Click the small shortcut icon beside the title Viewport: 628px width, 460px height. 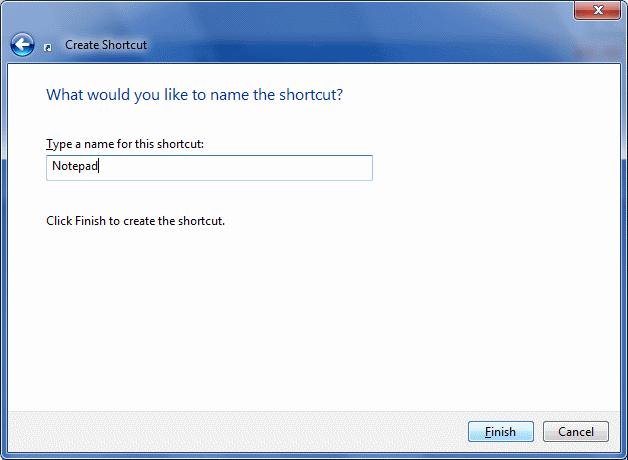(48, 48)
